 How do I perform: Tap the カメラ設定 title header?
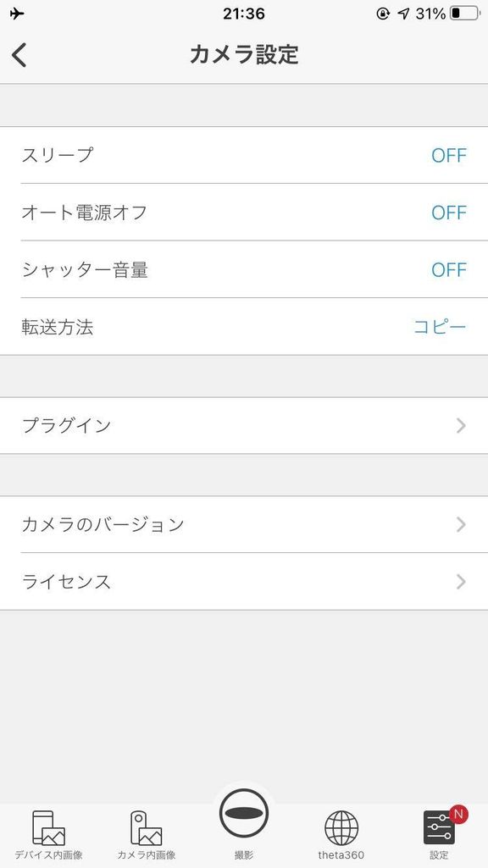coord(244,55)
